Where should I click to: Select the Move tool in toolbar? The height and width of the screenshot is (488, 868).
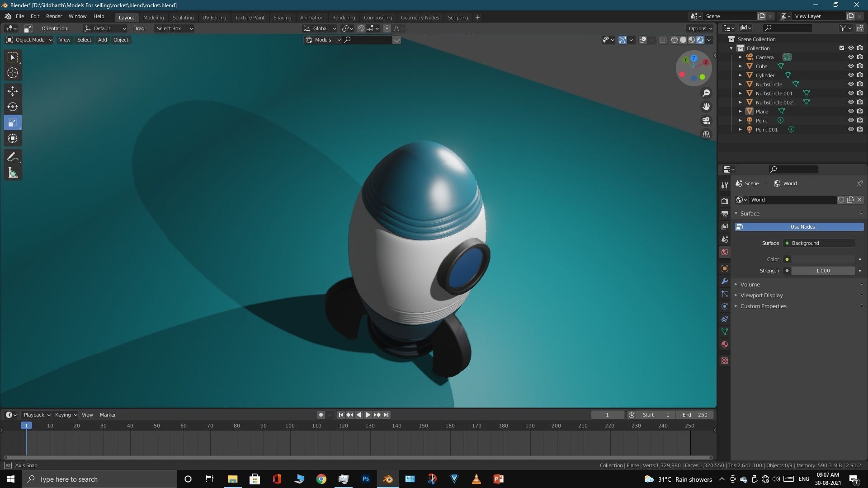point(13,91)
